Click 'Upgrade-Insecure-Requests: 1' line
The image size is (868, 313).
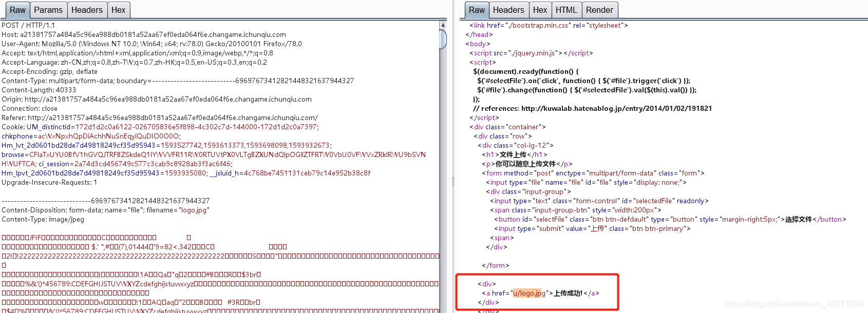(49, 182)
